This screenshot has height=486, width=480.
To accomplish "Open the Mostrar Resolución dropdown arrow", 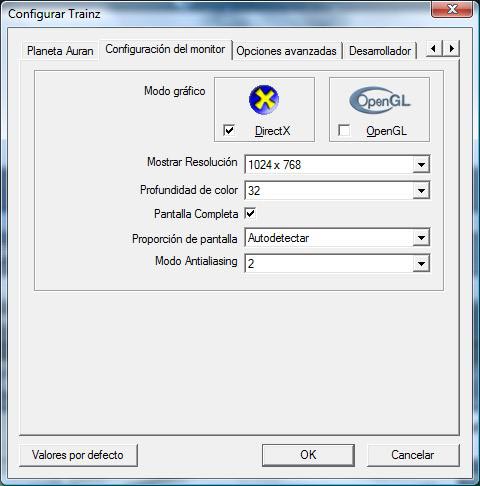I will point(421,164).
